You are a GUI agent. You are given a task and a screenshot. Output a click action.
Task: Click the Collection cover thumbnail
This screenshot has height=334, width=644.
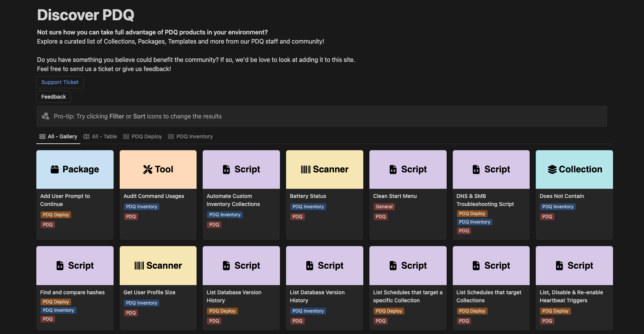pos(574,169)
